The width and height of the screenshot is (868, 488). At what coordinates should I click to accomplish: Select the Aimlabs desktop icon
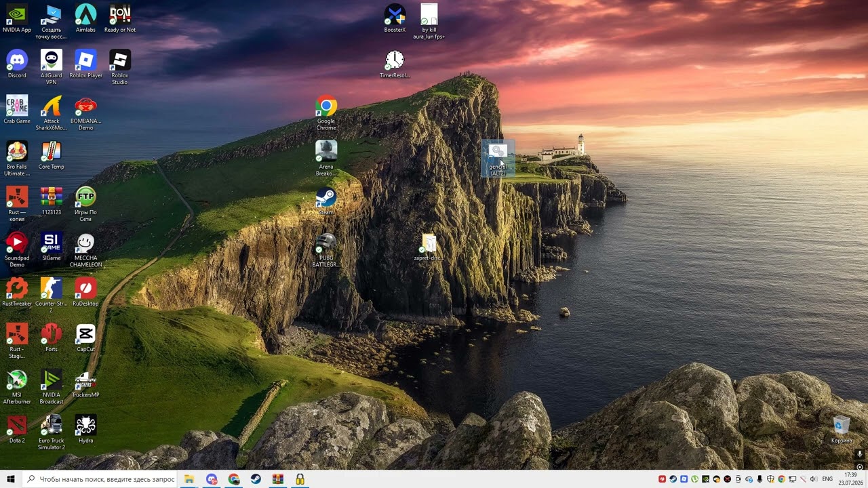pos(85,18)
